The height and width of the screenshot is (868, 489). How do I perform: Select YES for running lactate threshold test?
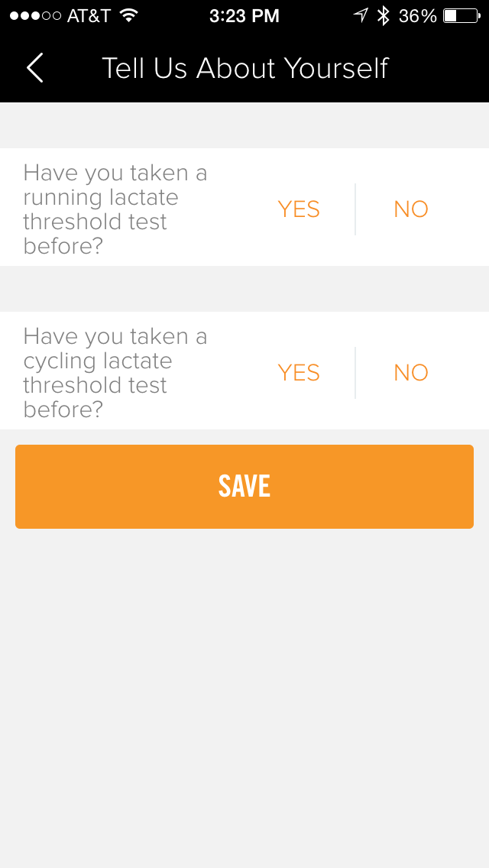[x=299, y=209]
